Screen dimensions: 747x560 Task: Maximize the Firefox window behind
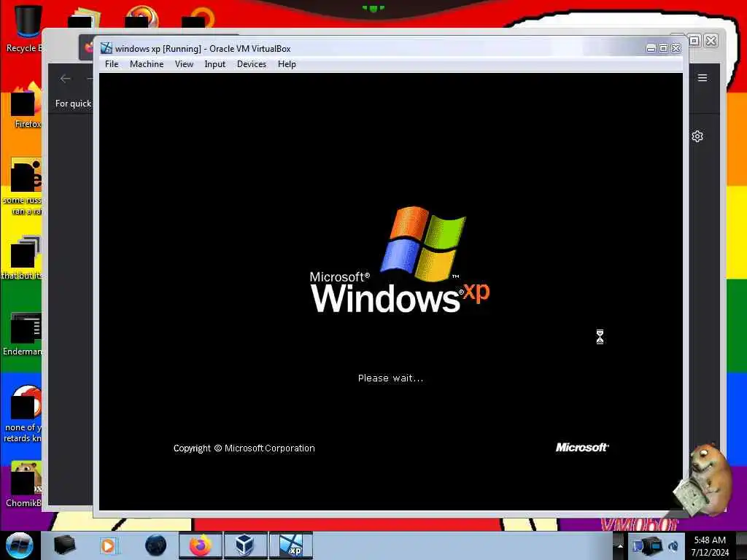point(694,41)
